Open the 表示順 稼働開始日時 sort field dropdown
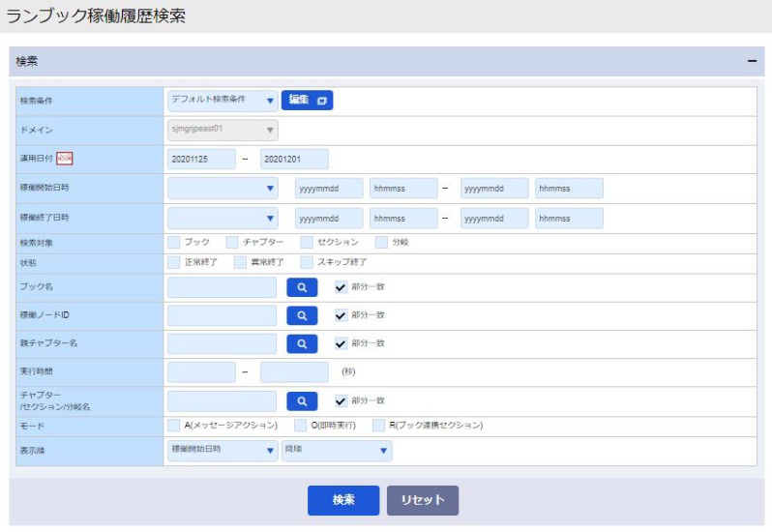This screenshot has height=532, width=772. click(x=223, y=451)
